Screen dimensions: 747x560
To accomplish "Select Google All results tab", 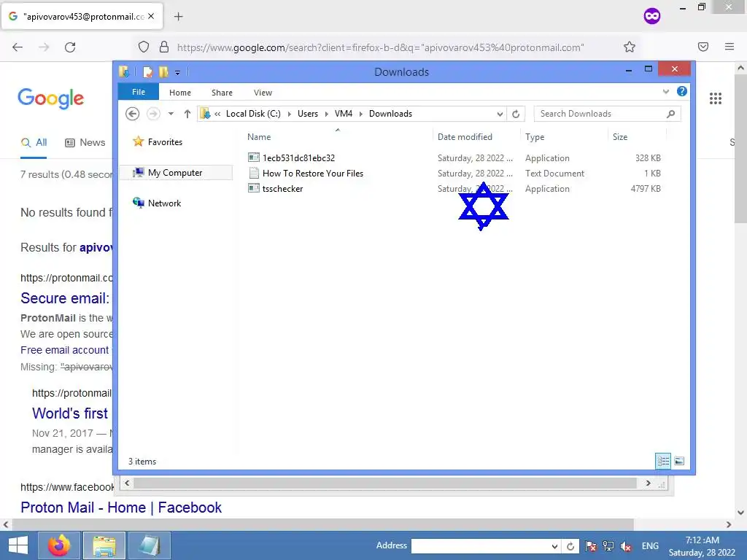I will pos(34,142).
